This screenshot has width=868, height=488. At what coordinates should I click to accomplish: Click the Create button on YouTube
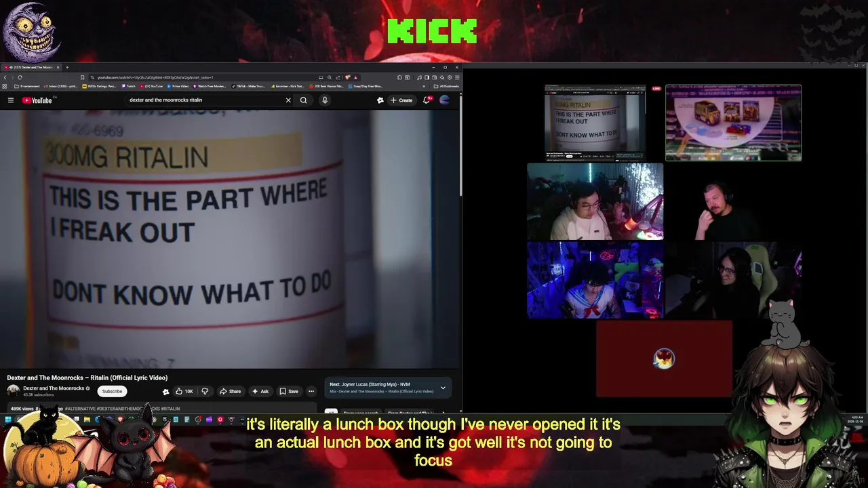401,100
